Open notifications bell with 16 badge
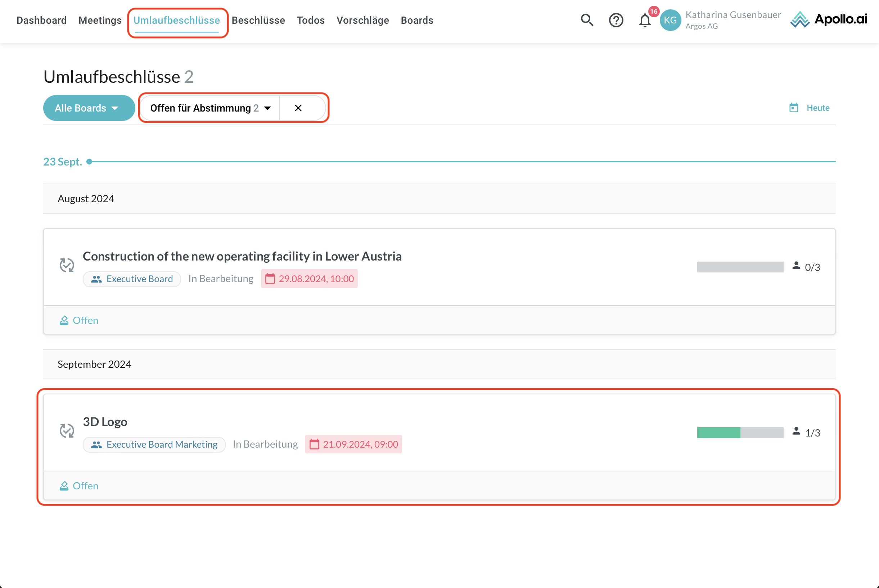The height and width of the screenshot is (588, 879). [645, 20]
